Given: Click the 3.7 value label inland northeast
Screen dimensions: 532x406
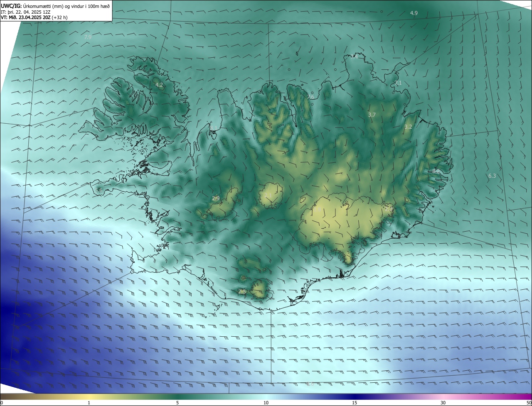Looking at the screenshot, I should 372,115.
